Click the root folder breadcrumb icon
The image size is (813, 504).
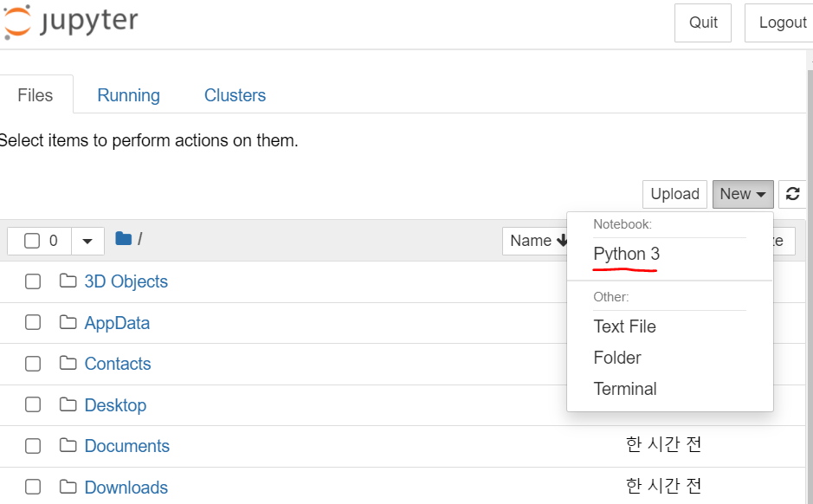(123, 238)
